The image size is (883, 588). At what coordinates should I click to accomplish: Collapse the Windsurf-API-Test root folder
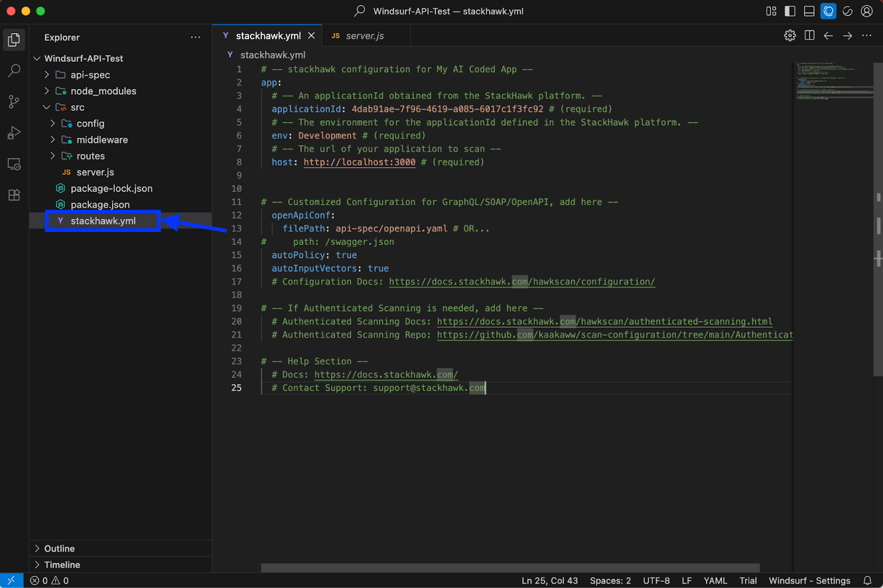click(x=37, y=58)
